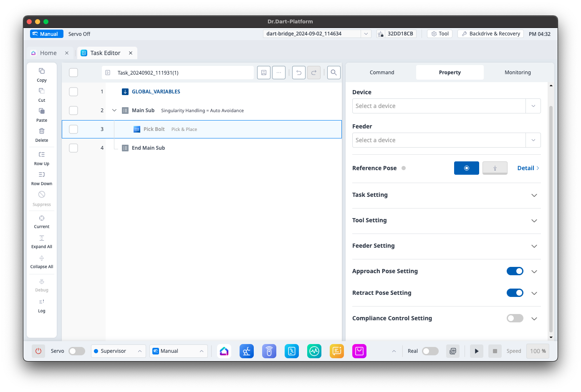Switch to the Command tab
Screen dimensions: 581x392
coord(381,73)
